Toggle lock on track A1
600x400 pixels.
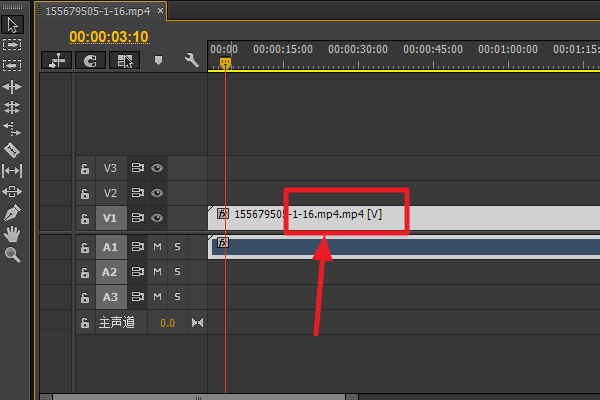85,248
